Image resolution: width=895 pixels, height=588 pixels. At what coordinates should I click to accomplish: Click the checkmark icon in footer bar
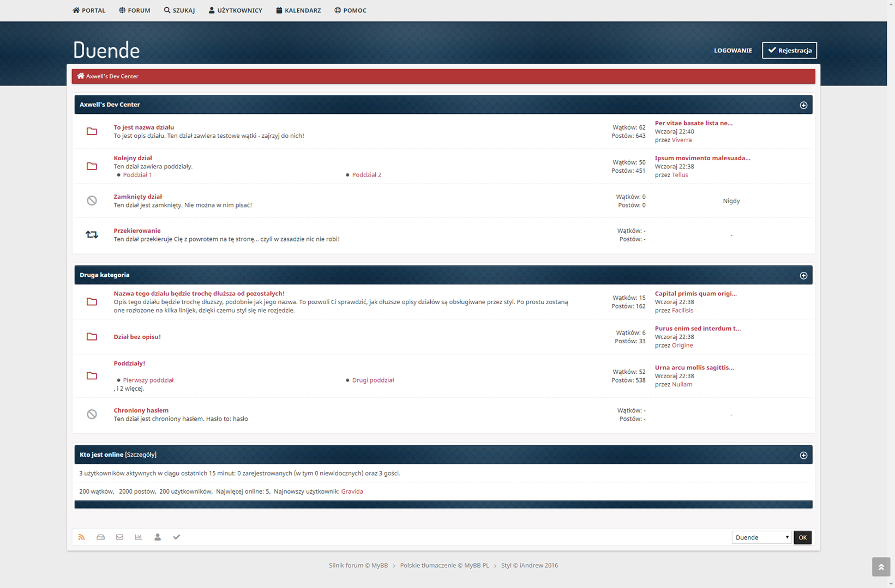[x=177, y=537]
